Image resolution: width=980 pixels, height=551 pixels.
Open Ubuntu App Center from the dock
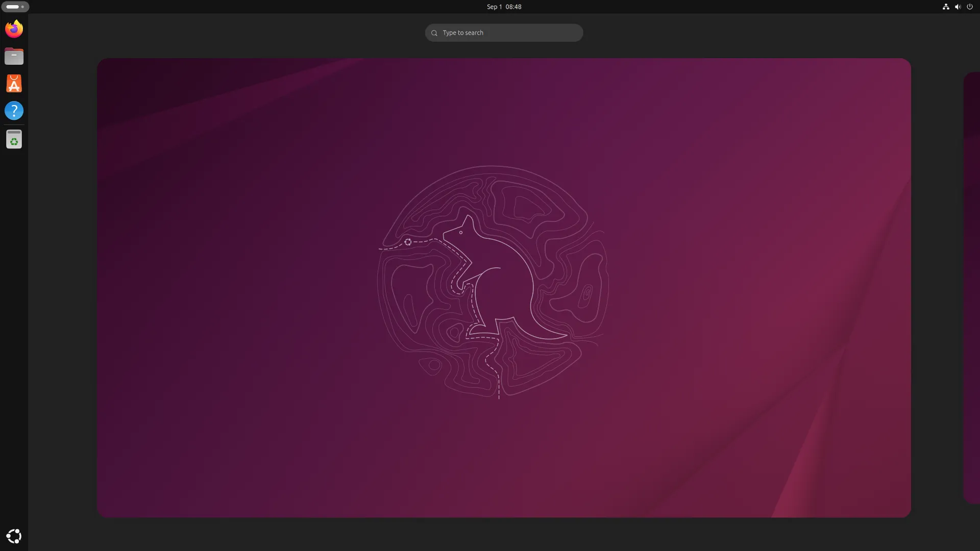pyautogui.click(x=14, y=84)
